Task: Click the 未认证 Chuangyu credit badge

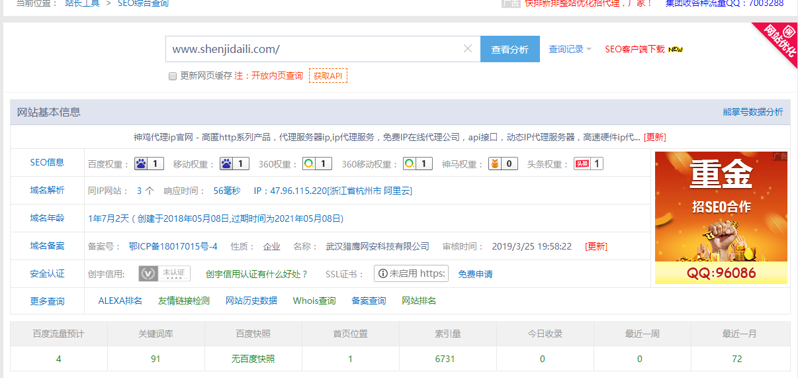Action: point(165,274)
